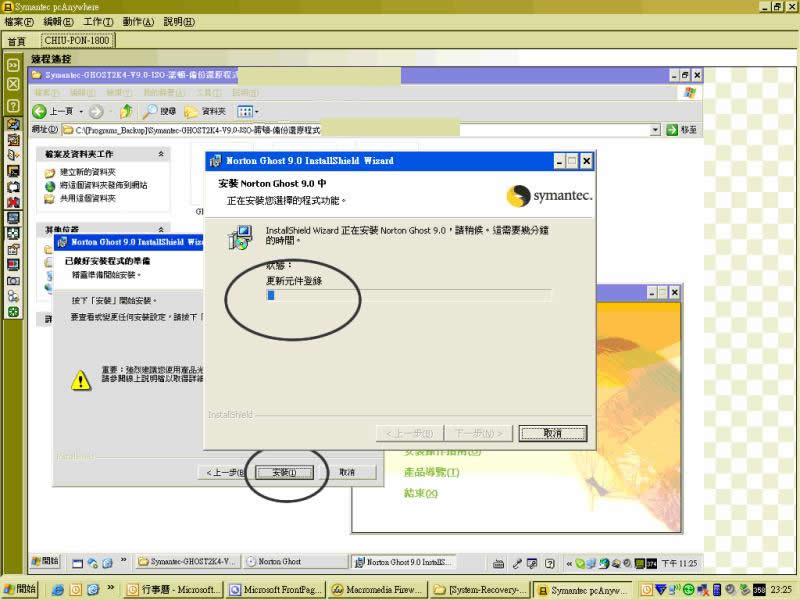Click the four-arrows screen icon in pcAnywhere sidebar
Screen dimensions: 800x600
[13, 233]
